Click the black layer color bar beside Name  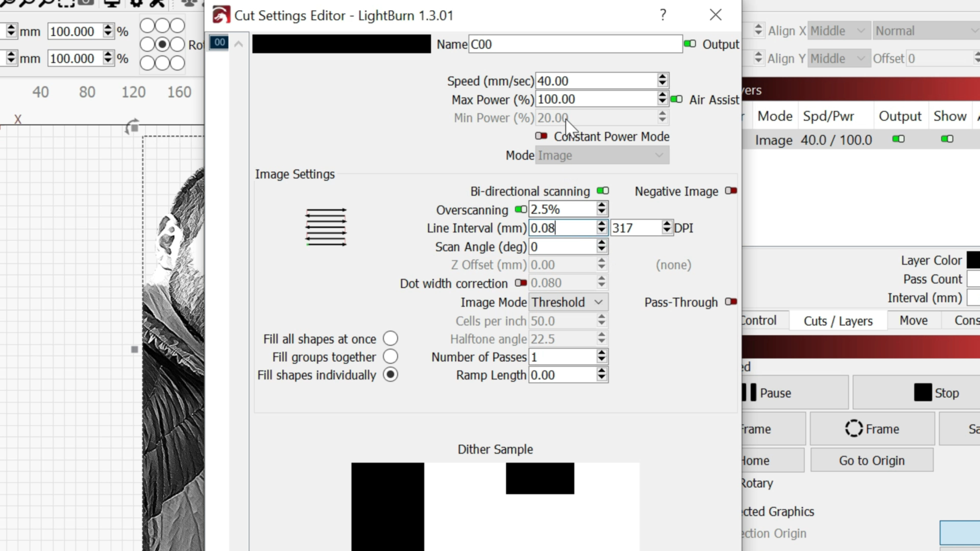click(341, 44)
